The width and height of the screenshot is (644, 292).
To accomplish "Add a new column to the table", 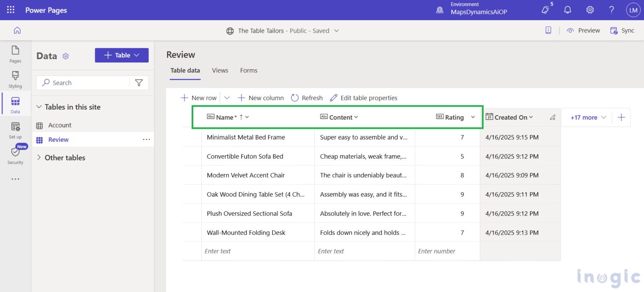I will 260,97.
